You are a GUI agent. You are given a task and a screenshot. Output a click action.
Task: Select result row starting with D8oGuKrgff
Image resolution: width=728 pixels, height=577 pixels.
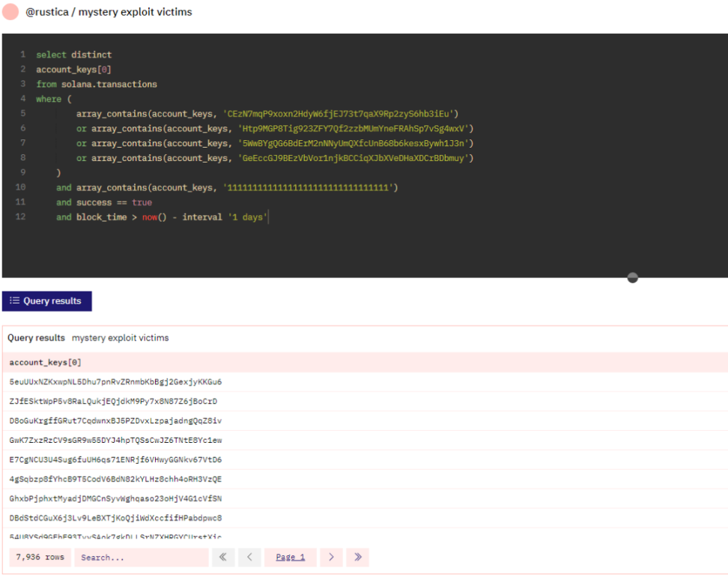tap(115, 421)
